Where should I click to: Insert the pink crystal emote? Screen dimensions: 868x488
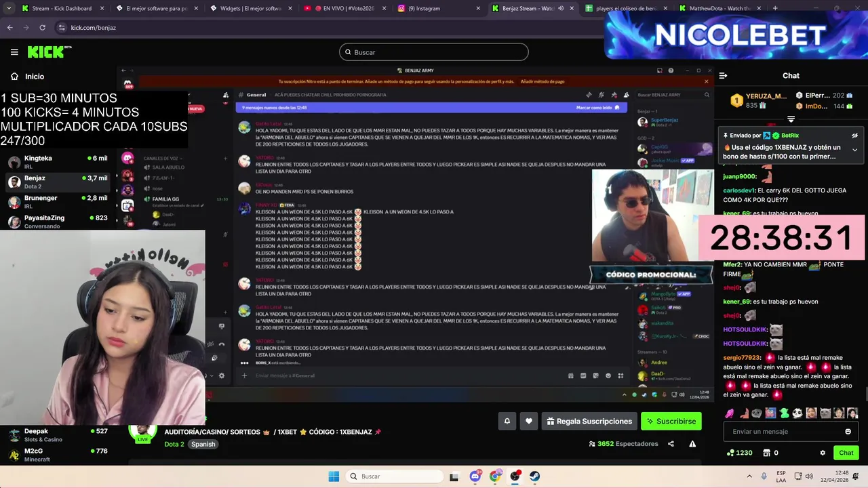coord(730,413)
